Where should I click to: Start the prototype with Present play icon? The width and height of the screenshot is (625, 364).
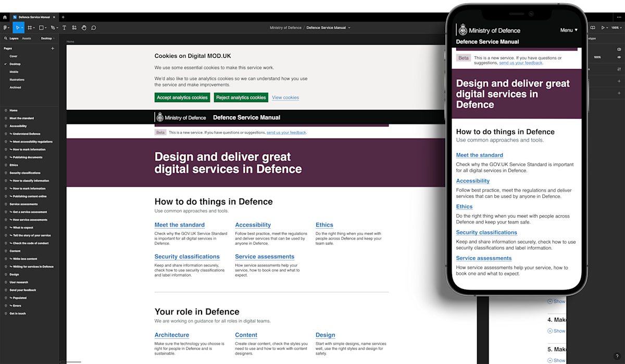click(x=603, y=28)
